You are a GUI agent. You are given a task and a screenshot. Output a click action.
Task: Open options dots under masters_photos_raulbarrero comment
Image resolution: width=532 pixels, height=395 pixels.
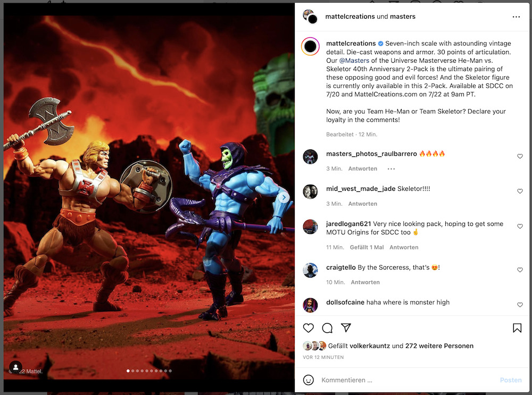pyautogui.click(x=391, y=169)
